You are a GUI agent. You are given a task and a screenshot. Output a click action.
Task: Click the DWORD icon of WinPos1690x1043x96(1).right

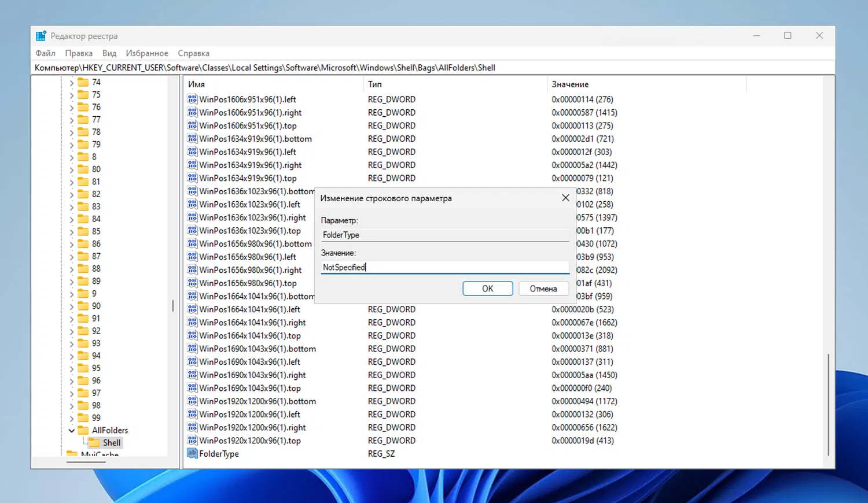192,375
